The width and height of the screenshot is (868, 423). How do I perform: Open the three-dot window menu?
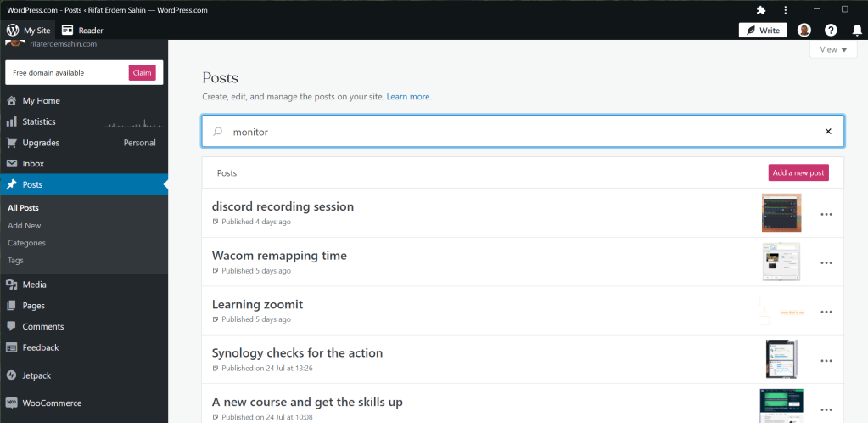tap(786, 10)
